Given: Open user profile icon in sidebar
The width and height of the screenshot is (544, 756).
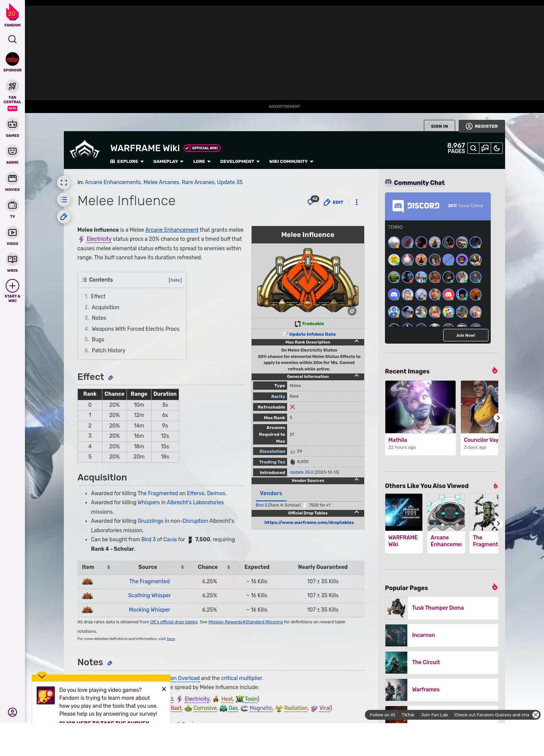Looking at the screenshot, I should pos(12,712).
